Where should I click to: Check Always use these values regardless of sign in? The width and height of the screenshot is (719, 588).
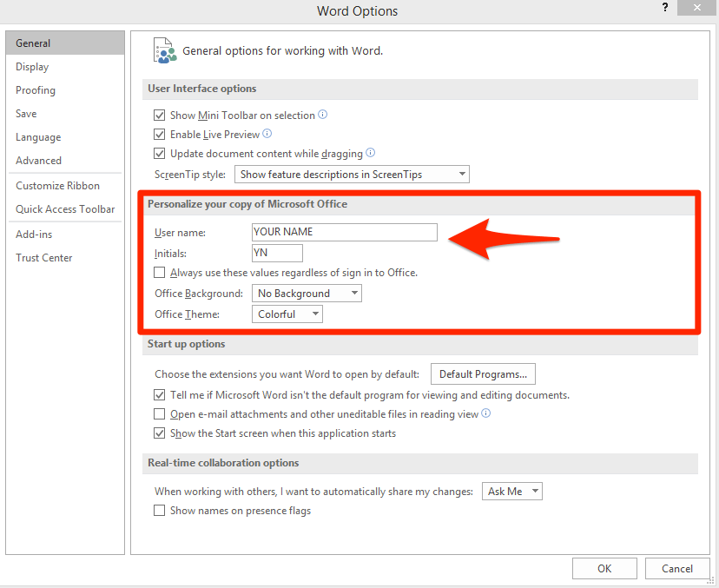pyautogui.click(x=159, y=273)
